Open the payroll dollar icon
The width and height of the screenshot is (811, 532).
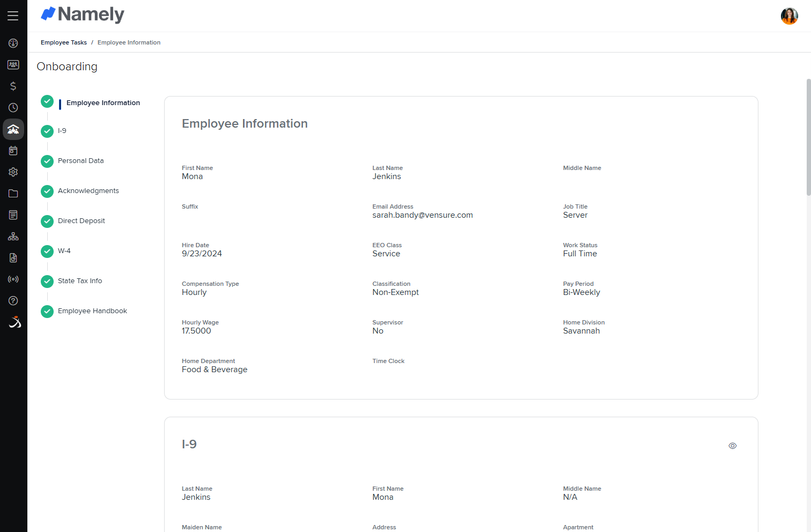pyautogui.click(x=13, y=86)
